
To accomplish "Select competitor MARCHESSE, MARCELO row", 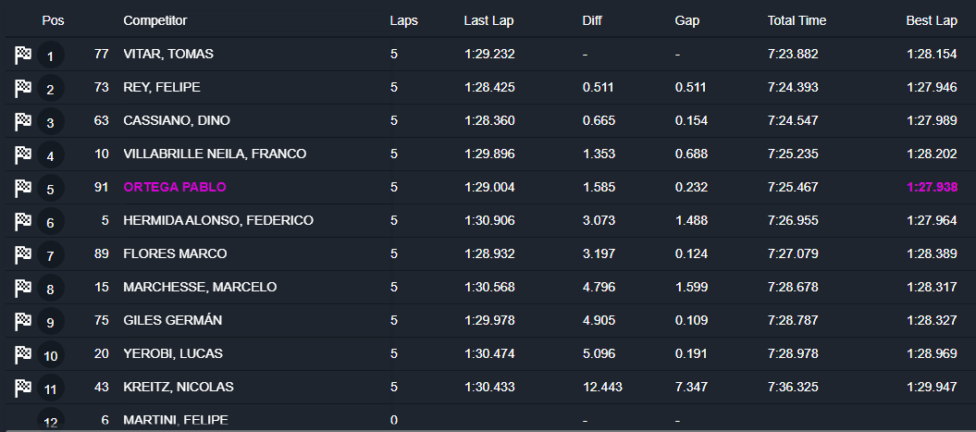I will (x=200, y=287).
